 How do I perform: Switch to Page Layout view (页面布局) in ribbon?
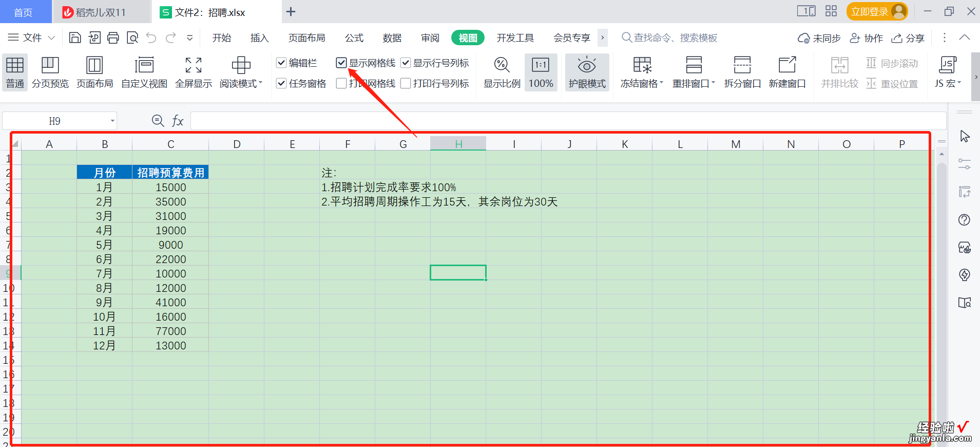pos(94,72)
